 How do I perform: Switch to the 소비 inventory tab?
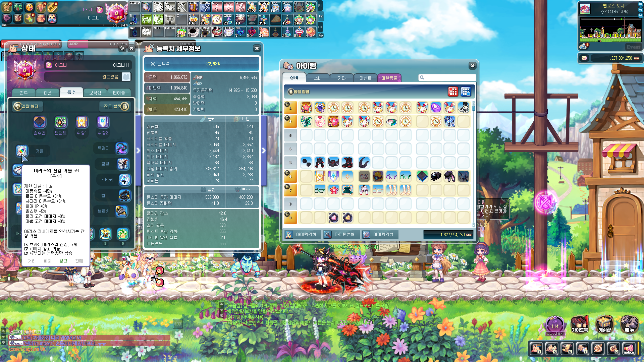coord(318,78)
